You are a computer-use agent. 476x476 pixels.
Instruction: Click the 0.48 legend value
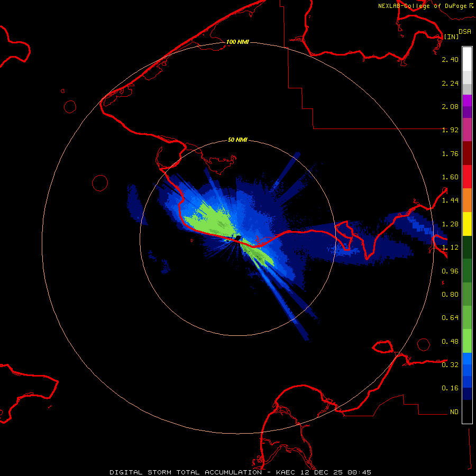(x=450, y=342)
